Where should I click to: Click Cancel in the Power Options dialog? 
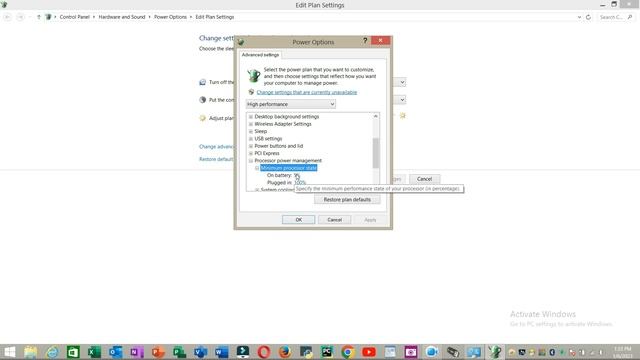pos(334,220)
